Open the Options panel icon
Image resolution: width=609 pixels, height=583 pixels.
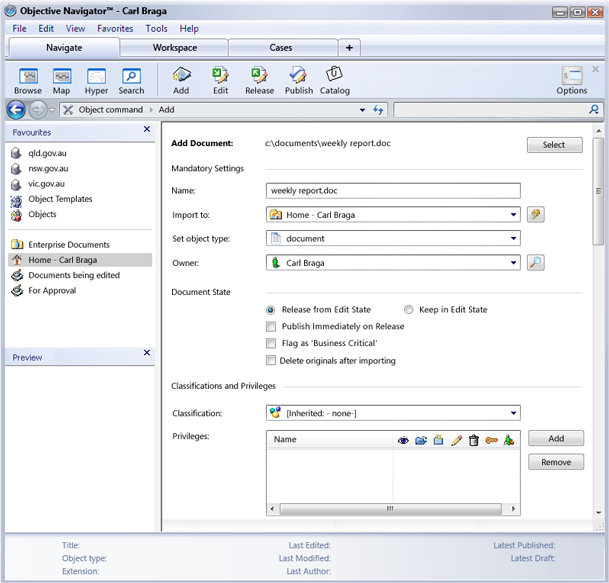[572, 81]
